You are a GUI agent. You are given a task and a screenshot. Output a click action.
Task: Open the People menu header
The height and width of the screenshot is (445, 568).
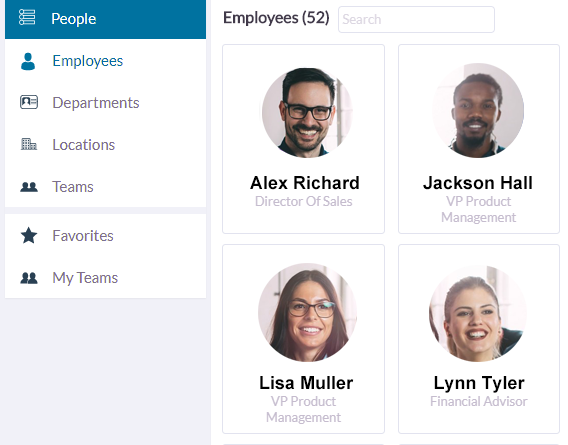click(105, 19)
